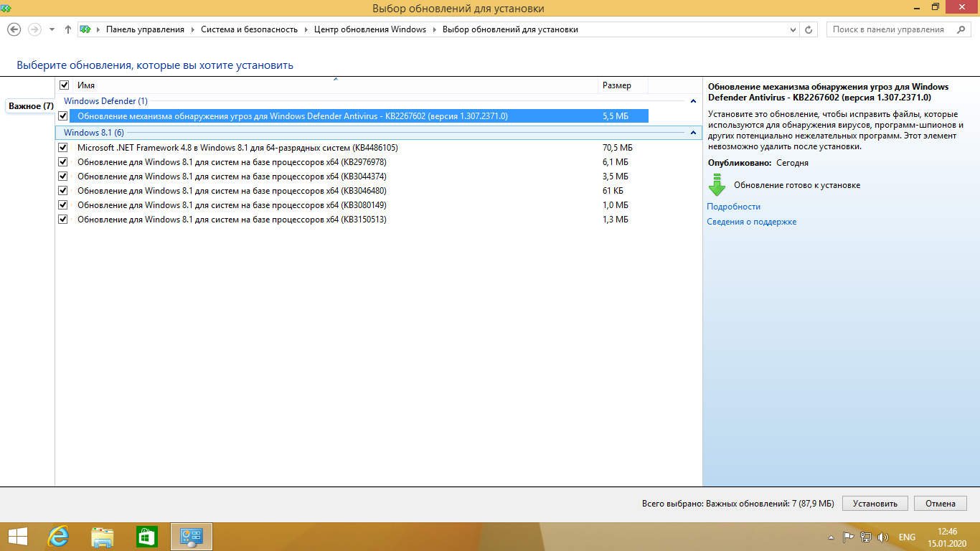The width and height of the screenshot is (980, 551).
Task: Select the Важное (7) tab
Action: click(x=31, y=106)
